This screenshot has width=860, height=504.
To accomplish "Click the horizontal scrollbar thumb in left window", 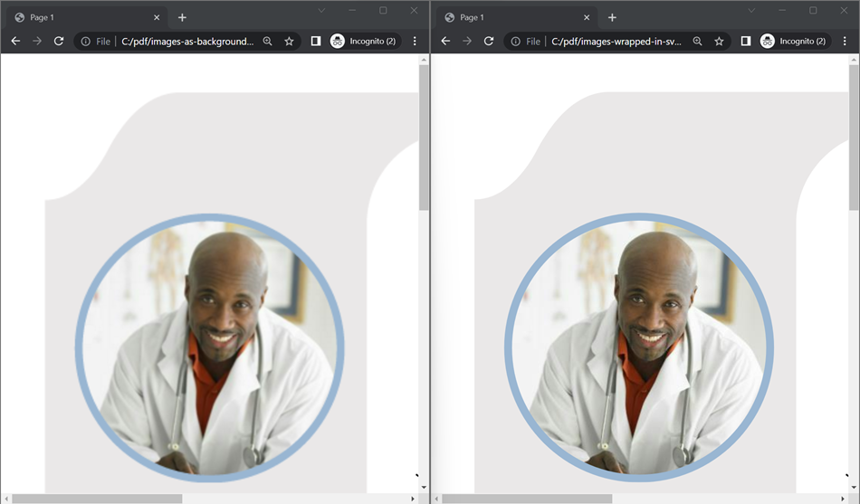I will click(x=97, y=499).
